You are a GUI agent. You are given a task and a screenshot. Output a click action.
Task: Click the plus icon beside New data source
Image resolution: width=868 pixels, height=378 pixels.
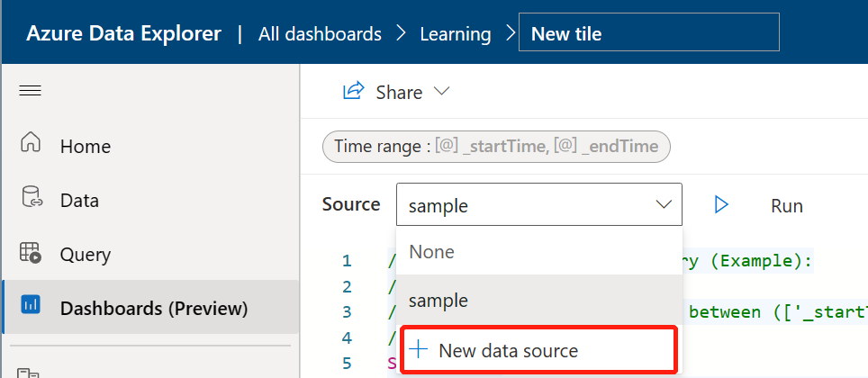418,349
